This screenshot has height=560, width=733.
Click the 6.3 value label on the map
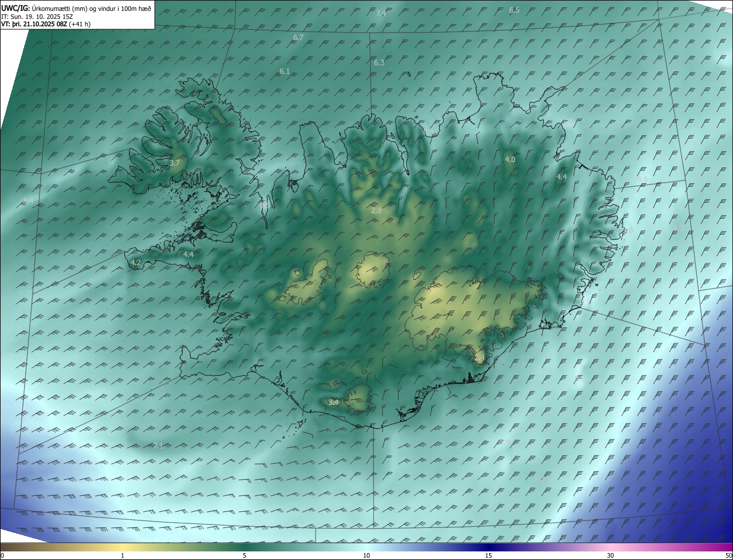379,62
